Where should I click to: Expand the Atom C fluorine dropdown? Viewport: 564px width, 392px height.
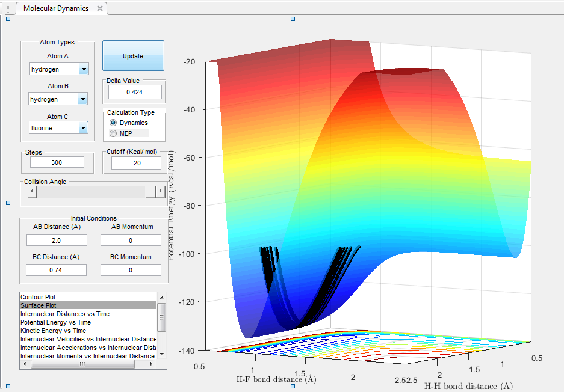coord(83,128)
